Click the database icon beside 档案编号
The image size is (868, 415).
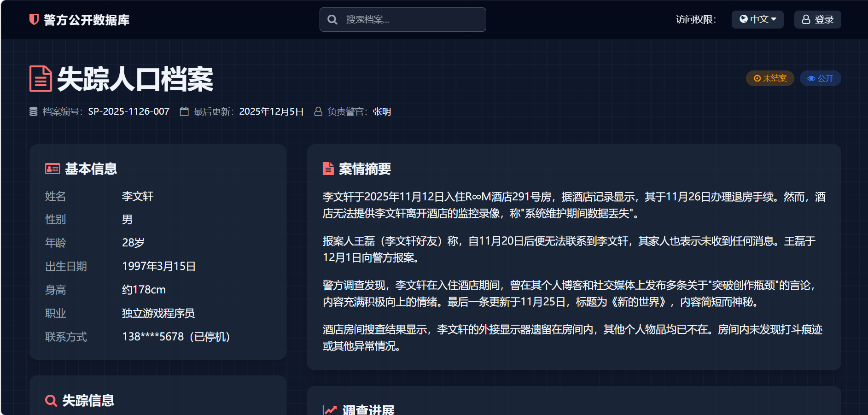(34, 111)
